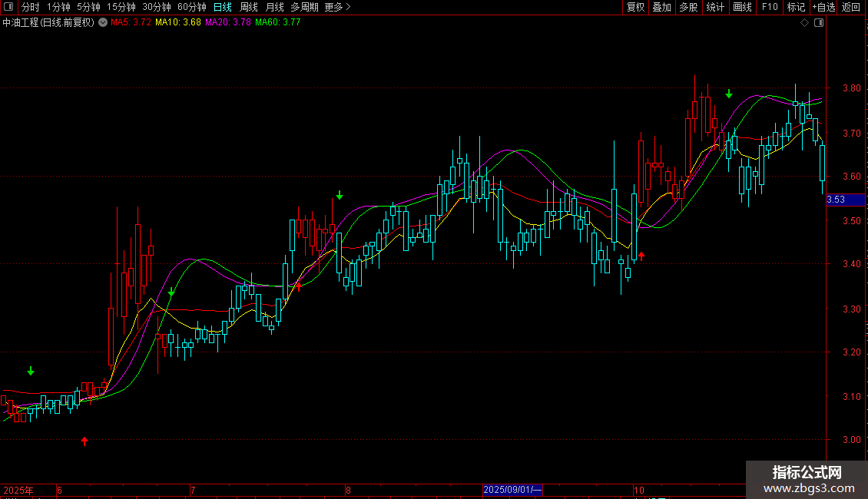The width and height of the screenshot is (868, 499).
Task: Open the 多股 multi-stock view
Action: coord(689,7)
